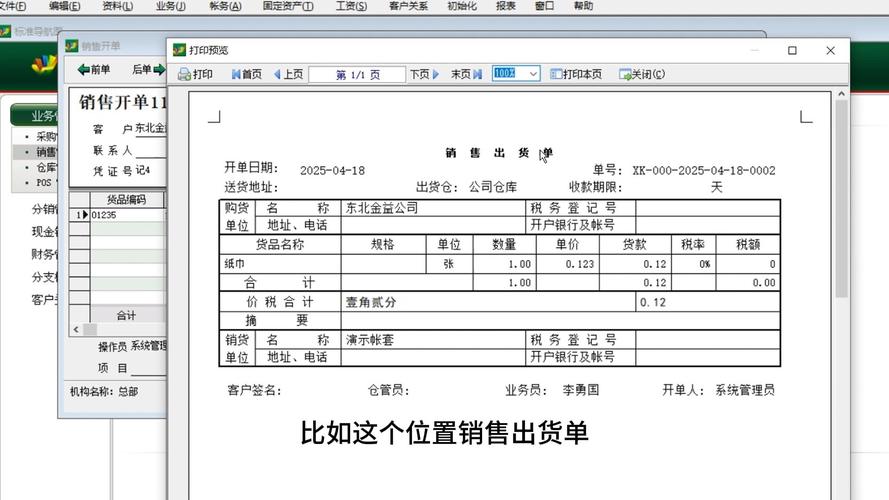Open the 100% zoom dropdown
Viewport: 889px width, 500px height.
tap(533, 74)
